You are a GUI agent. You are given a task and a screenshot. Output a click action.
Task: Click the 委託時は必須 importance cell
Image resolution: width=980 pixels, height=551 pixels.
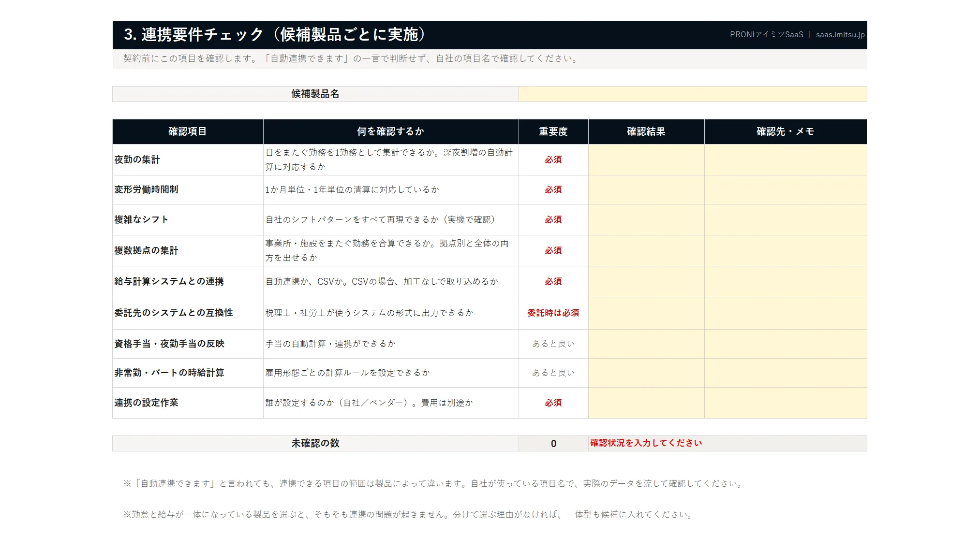[553, 313]
